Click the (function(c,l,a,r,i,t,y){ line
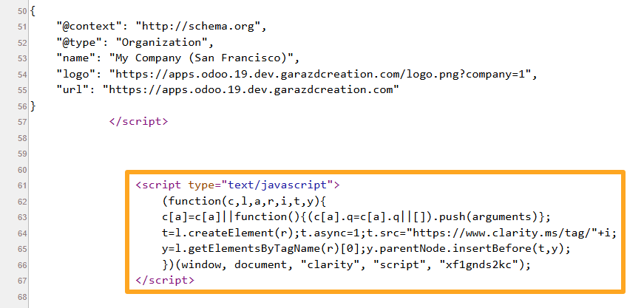The image size is (644, 308). 245,201
